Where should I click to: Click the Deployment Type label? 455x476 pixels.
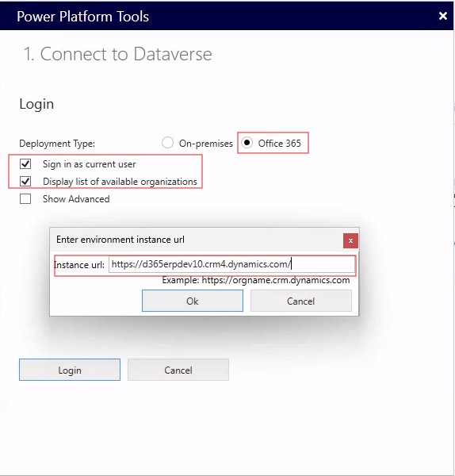click(57, 144)
